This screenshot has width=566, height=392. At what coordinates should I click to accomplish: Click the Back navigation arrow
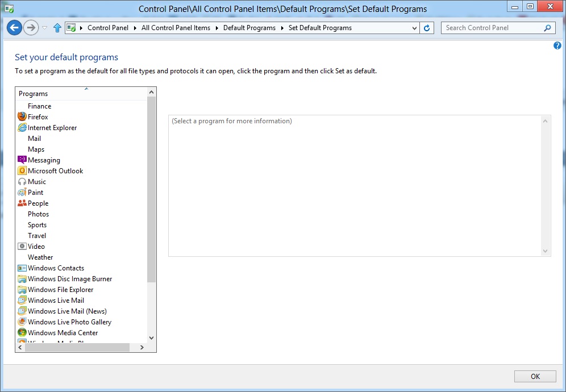tap(14, 27)
